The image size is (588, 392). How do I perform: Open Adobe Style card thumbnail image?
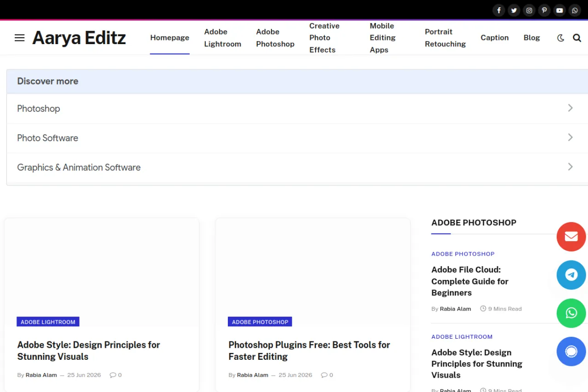pos(102,272)
